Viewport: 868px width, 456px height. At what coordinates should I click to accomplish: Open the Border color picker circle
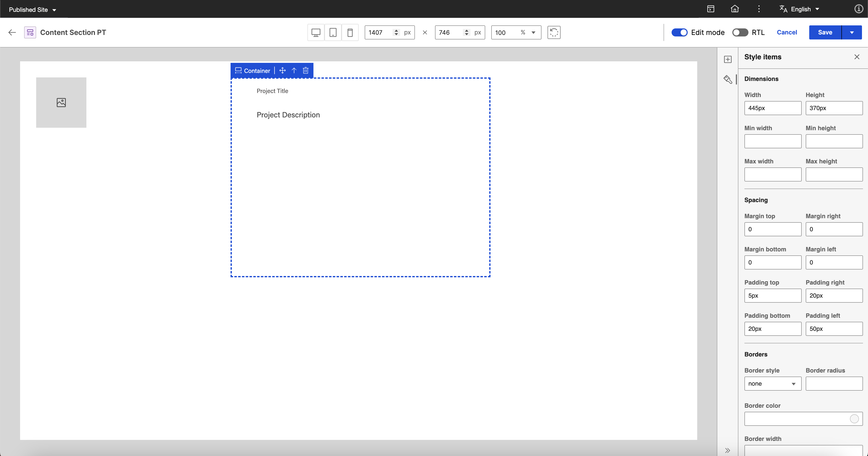(854, 419)
